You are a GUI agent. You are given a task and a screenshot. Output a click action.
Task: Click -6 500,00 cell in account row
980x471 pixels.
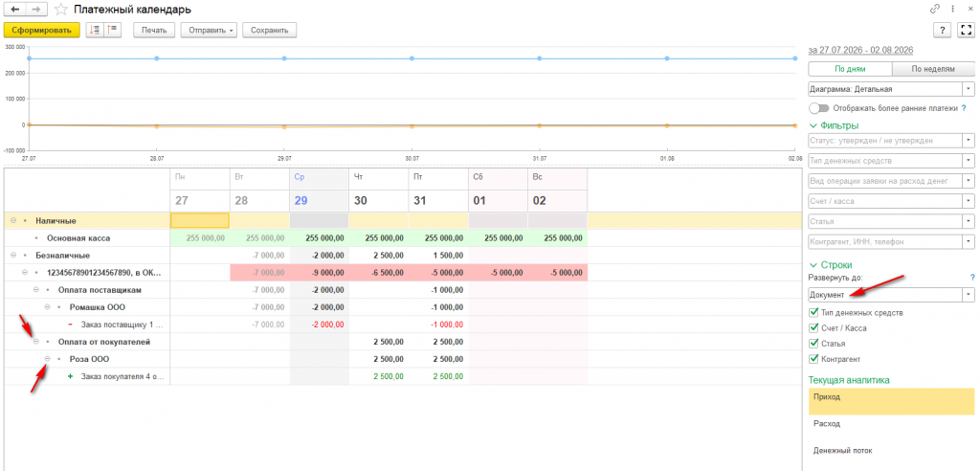378,273
